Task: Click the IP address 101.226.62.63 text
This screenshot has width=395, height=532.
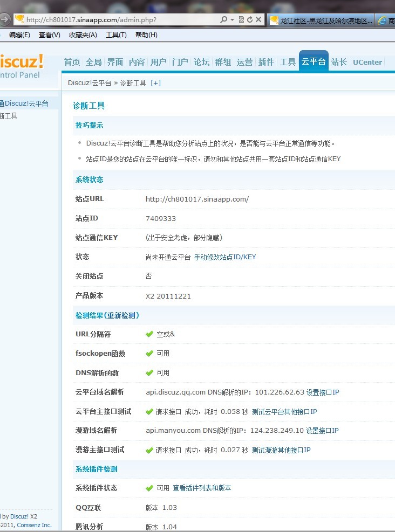Action: (280, 392)
